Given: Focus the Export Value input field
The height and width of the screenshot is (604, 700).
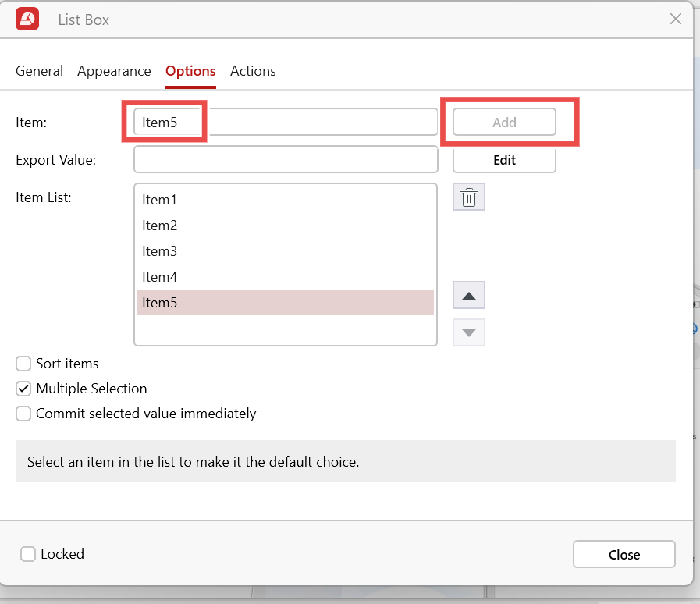Looking at the screenshot, I should pos(286,160).
